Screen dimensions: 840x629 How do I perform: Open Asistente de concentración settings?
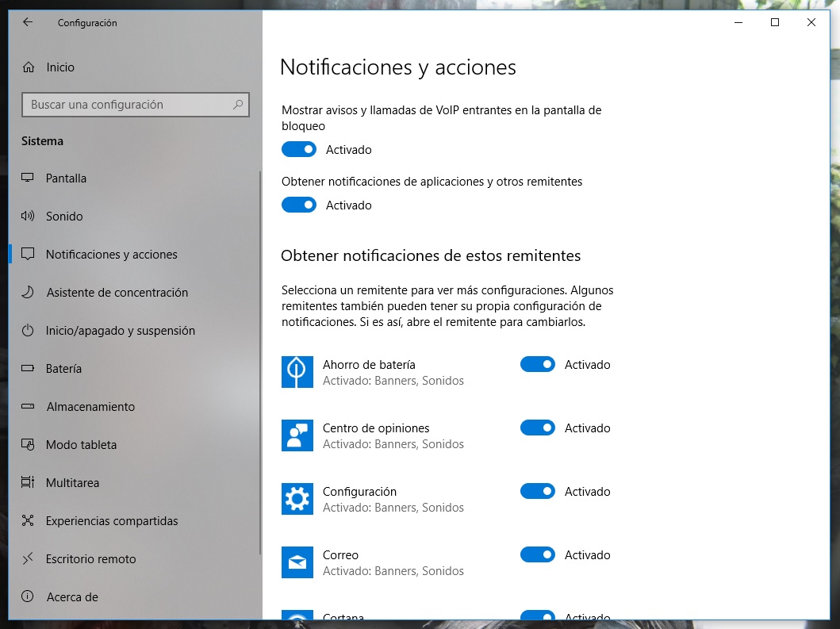point(117,293)
